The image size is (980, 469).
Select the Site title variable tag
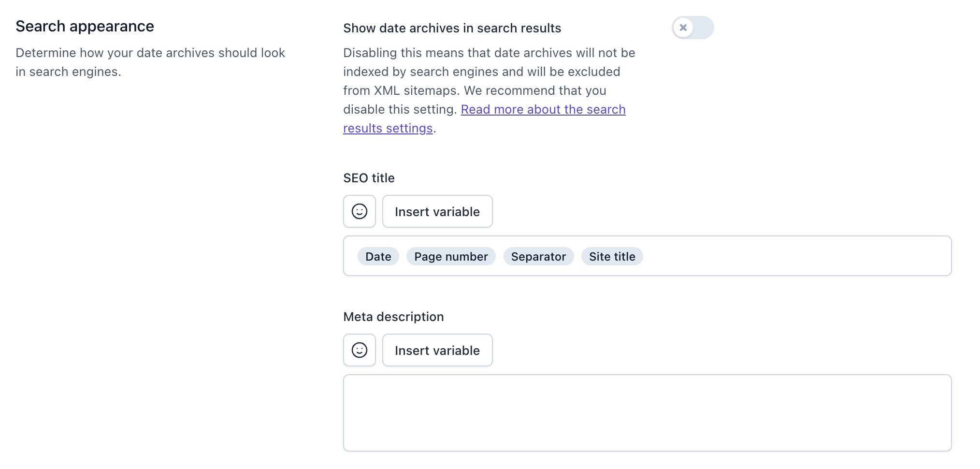(x=612, y=256)
